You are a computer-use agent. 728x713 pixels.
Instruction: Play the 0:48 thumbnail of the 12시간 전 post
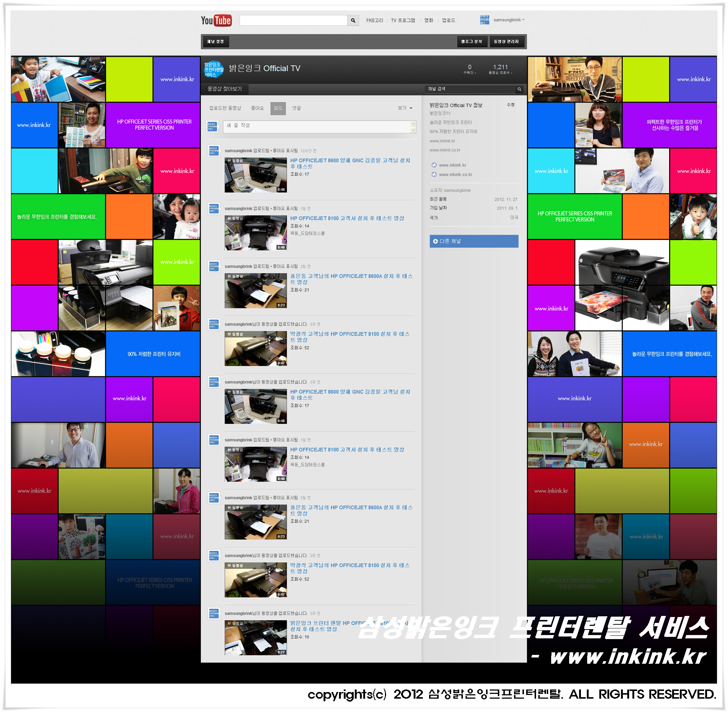tap(256, 175)
